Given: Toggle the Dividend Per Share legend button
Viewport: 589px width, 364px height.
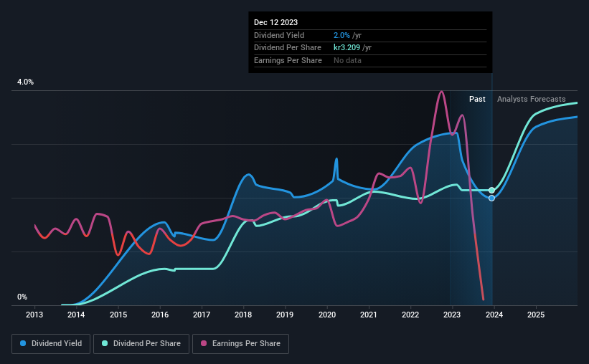Looking at the screenshot, I should click(x=141, y=344).
